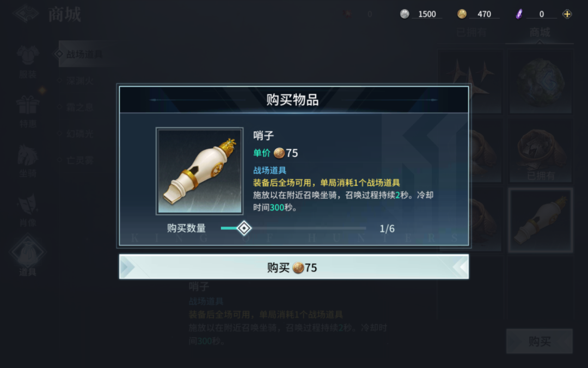Switch to the 商城 shop tab

[x=540, y=33]
